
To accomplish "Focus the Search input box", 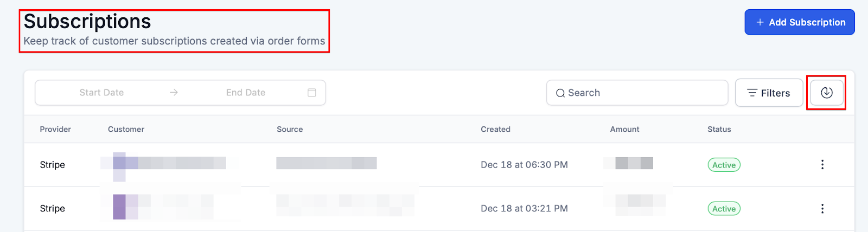I will click(x=643, y=93).
